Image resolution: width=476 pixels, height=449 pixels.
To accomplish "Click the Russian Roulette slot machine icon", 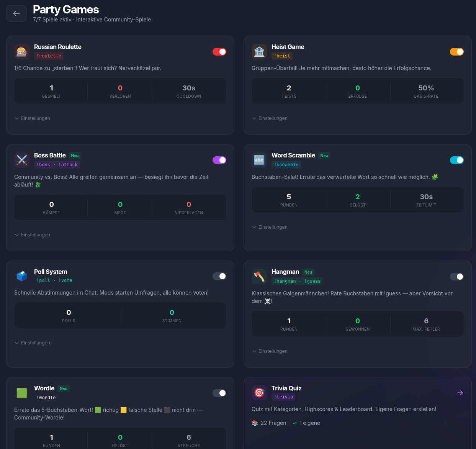I will [x=22, y=51].
